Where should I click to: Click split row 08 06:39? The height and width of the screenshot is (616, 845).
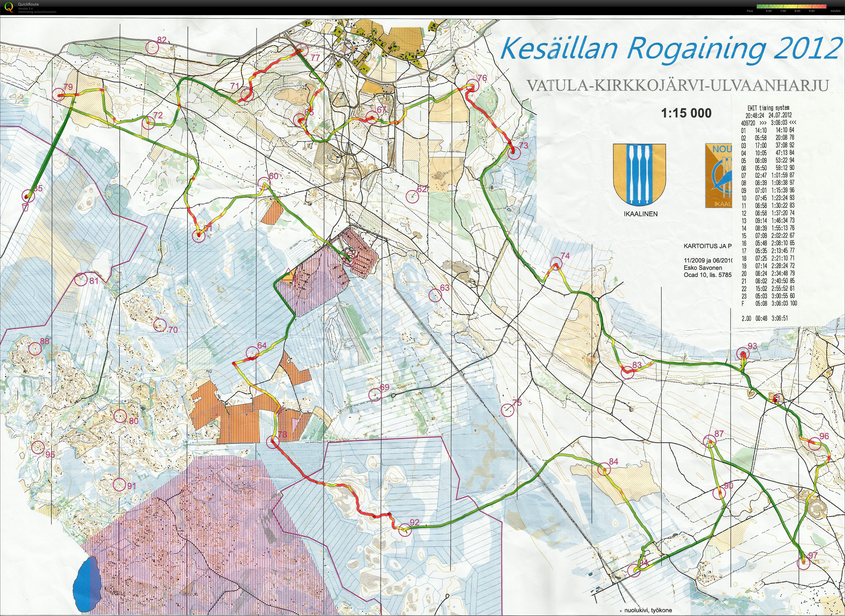pos(768,183)
